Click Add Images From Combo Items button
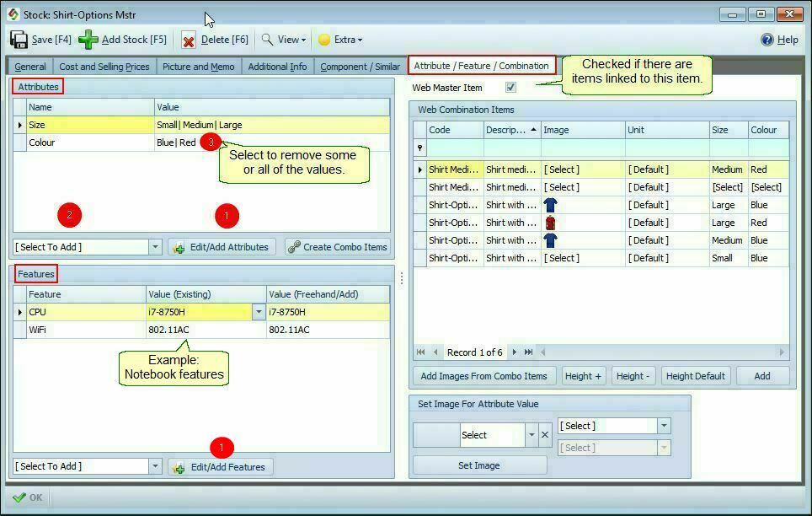Viewport: 812px width, 516px height. [x=484, y=376]
